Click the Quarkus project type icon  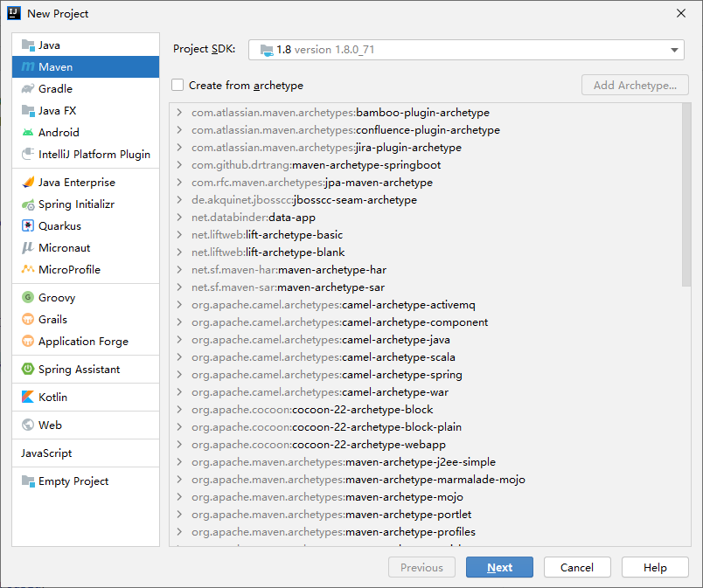coord(28,226)
